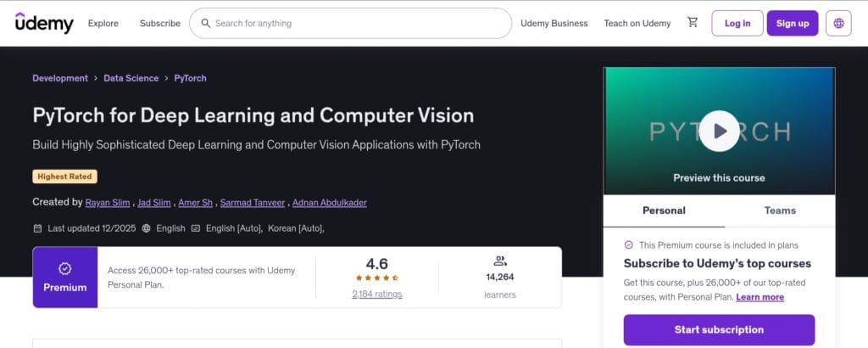Image resolution: width=868 pixels, height=348 pixels.
Task: Click Last updated 12/2025 text
Action: [92, 228]
